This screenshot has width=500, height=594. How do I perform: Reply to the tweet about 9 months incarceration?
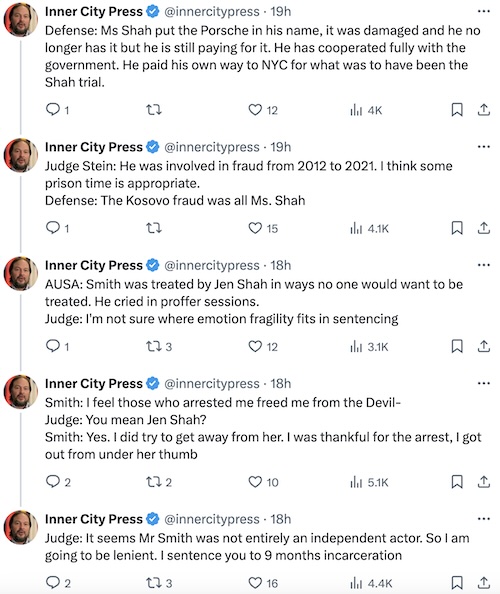[x=58, y=583]
